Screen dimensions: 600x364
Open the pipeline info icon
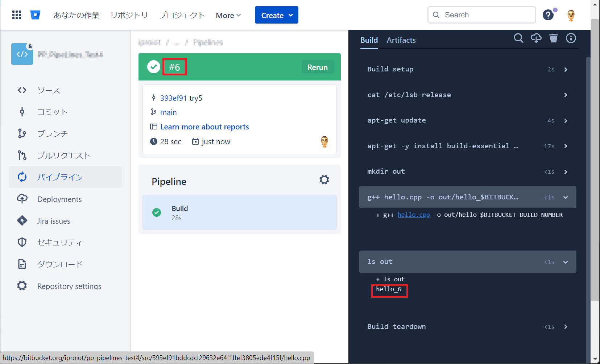(571, 38)
